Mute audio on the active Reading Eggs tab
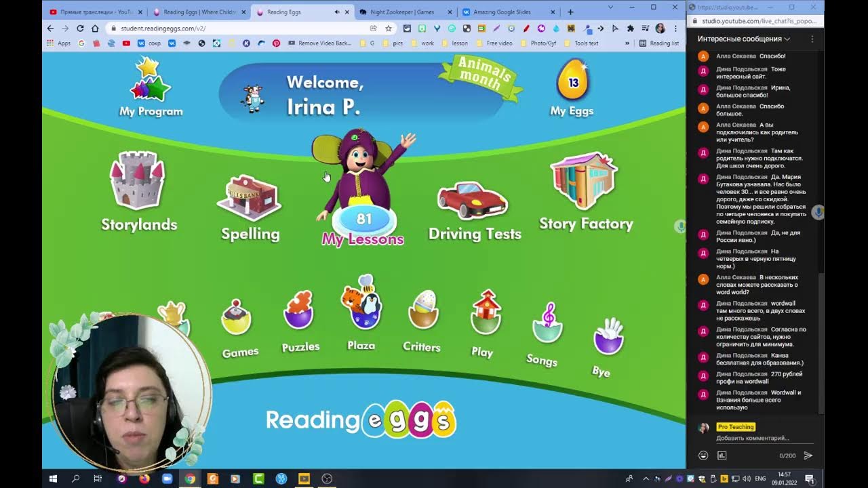The width and height of the screenshot is (868, 488). point(337,12)
